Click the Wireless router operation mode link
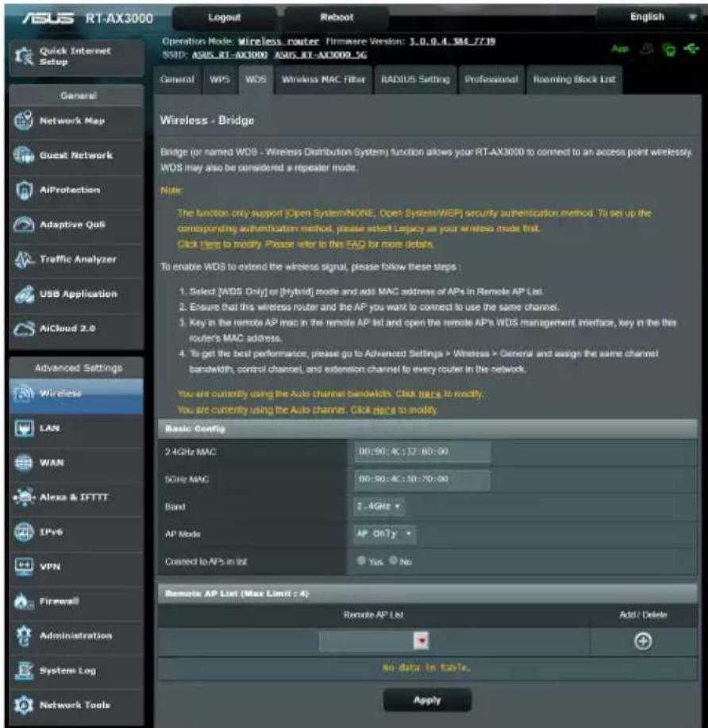 pos(279,41)
